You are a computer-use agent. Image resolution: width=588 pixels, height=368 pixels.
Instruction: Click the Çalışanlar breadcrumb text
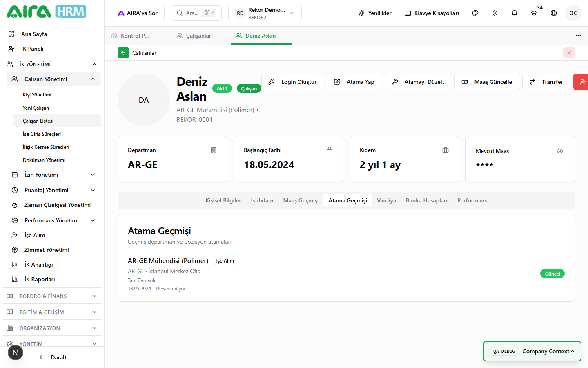click(144, 53)
